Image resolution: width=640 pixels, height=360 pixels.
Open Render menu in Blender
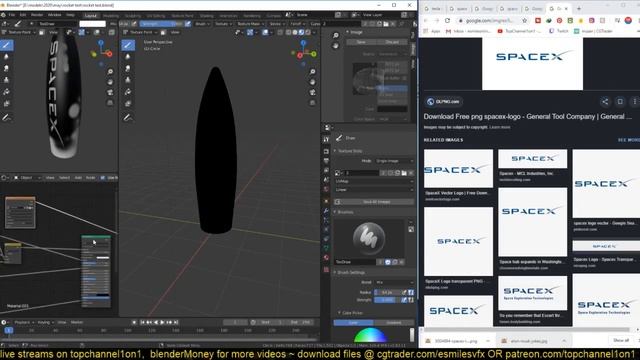(x=37, y=15)
